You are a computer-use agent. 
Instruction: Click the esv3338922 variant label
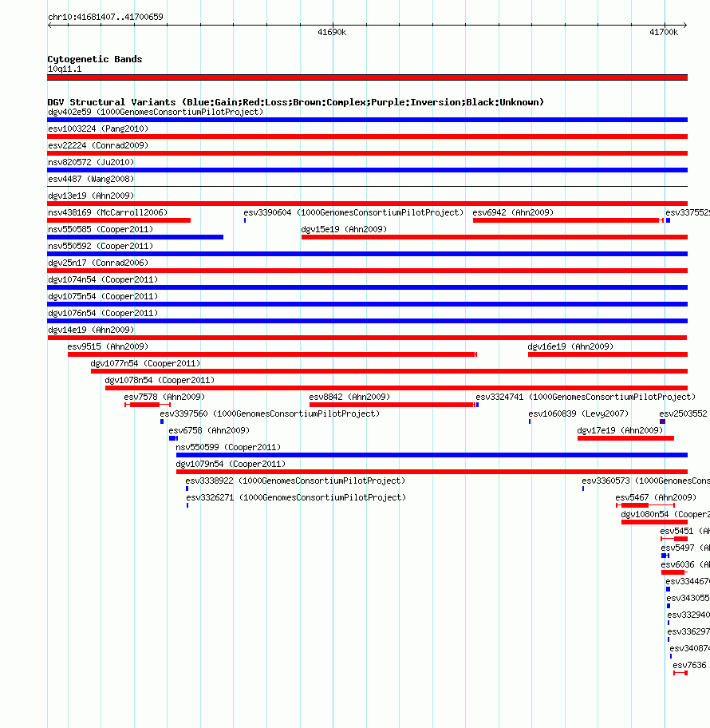[296, 481]
